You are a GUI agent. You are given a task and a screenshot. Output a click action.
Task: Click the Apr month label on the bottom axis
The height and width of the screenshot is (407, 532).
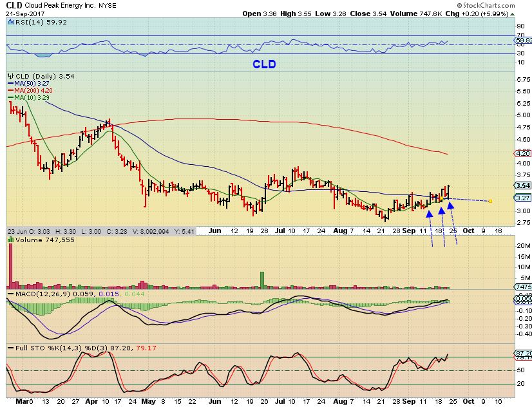91,402
